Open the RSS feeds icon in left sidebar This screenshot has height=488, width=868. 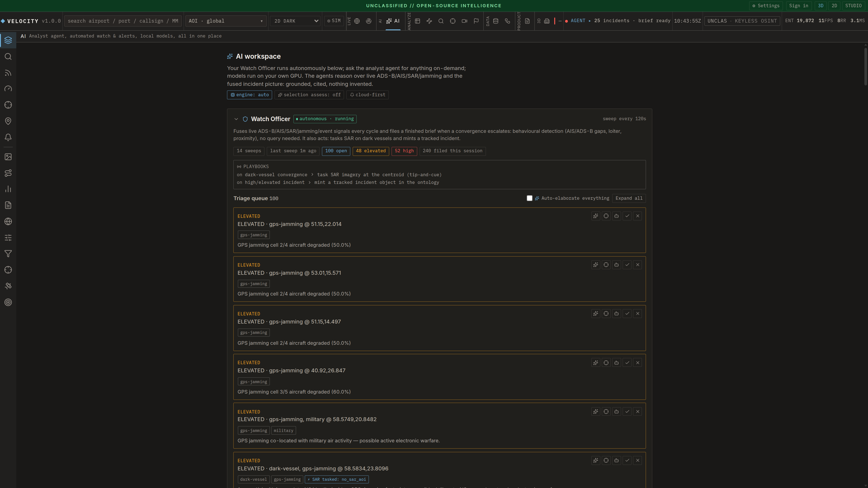8,73
